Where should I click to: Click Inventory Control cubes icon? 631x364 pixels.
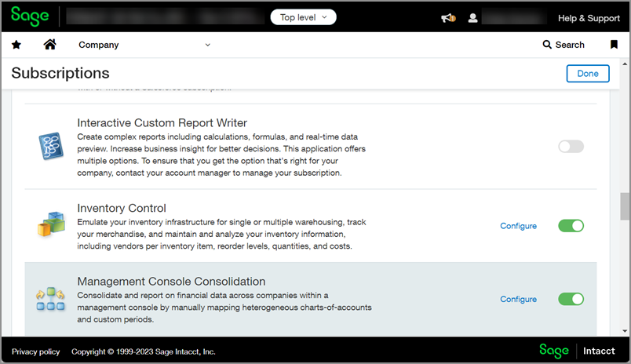51,224
